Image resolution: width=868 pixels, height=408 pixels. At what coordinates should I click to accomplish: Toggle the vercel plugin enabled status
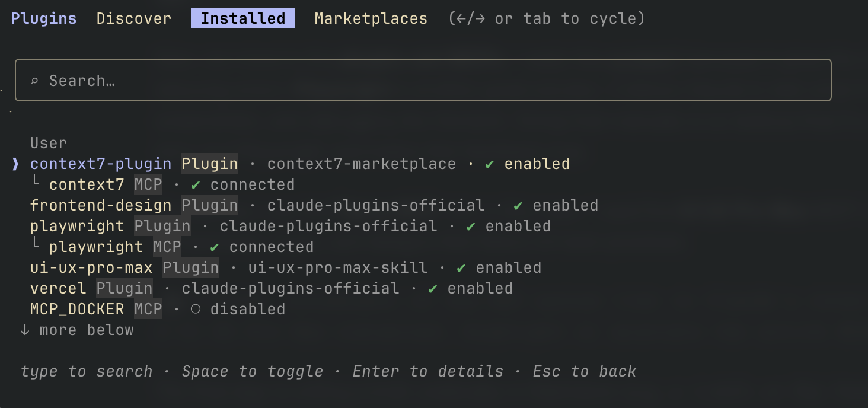click(x=433, y=289)
